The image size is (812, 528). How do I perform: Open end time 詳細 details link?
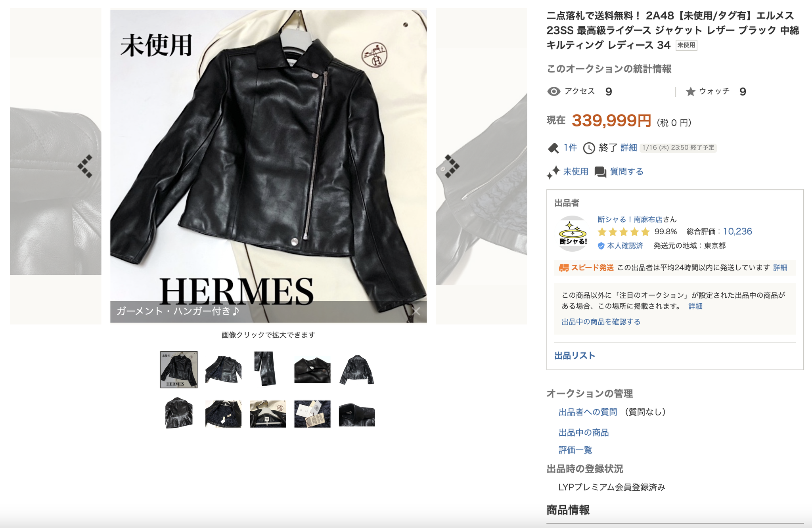pyautogui.click(x=628, y=148)
